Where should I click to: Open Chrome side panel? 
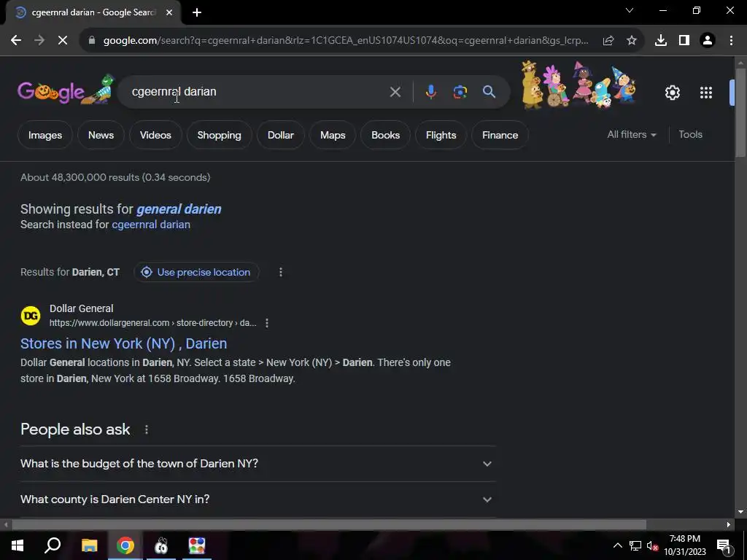pos(684,41)
